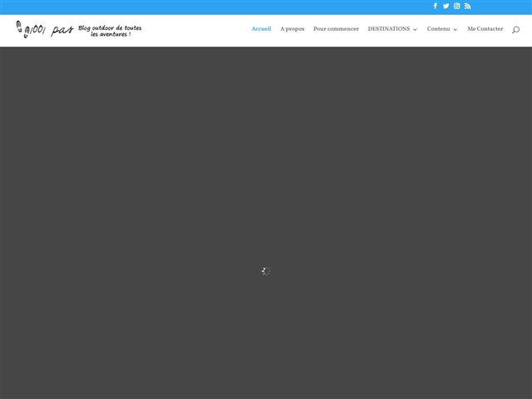Expand the DESTINATIONS dropdown arrow
The height and width of the screenshot is (399, 532).
(x=415, y=30)
